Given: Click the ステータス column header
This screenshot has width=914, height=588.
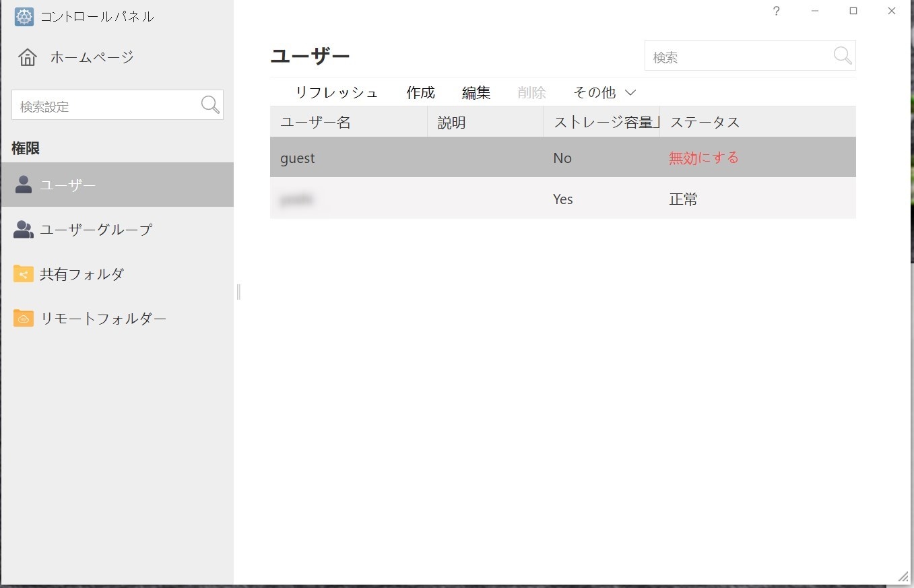Looking at the screenshot, I should tap(705, 122).
